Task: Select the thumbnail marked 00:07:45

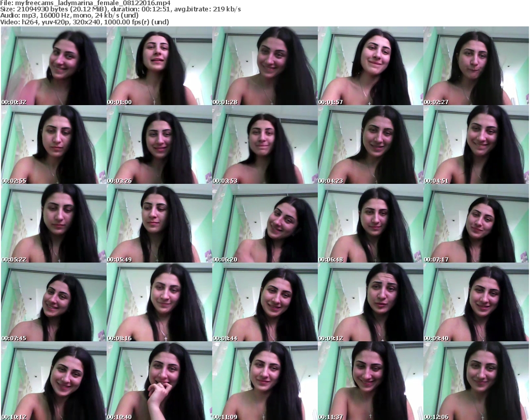Action: [x=53, y=302]
